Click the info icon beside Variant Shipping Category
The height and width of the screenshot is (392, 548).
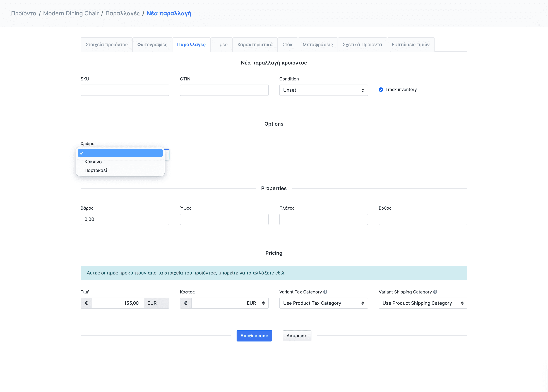435,292
